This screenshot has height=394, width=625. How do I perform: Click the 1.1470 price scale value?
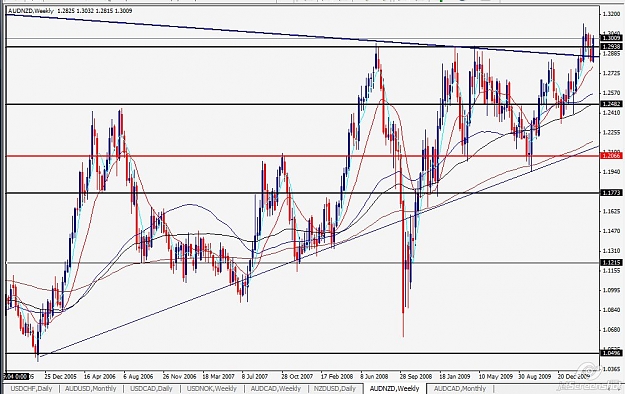coord(611,230)
